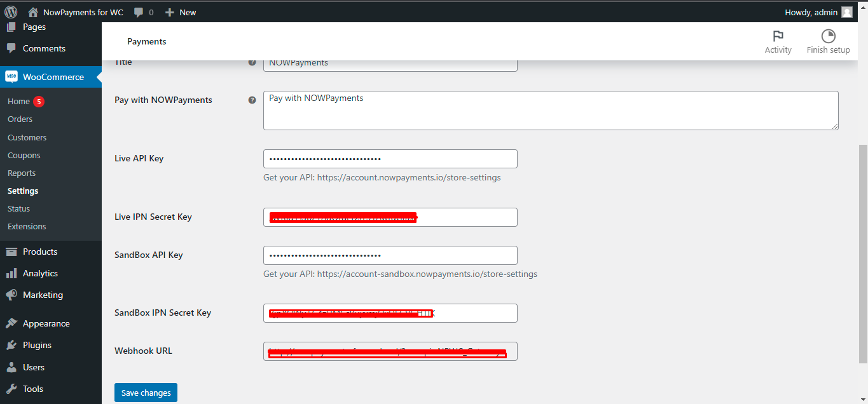Click the SandBox IPN Secret Key field
The width and height of the screenshot is (868, 404).
click(x=390, y=313)
